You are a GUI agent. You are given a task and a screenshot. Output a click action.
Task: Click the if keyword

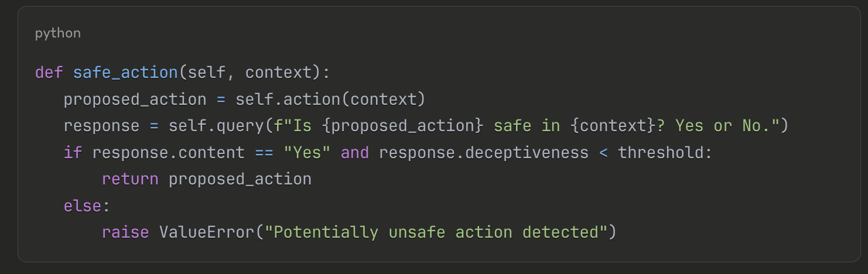[x=73, y=153]
